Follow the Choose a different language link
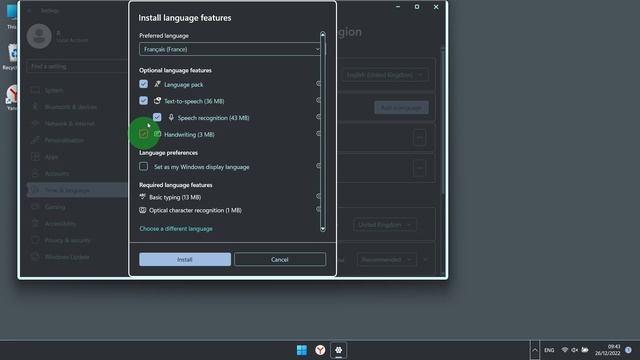Image resolution: width=640 pixels, height=360 pixels. pyautogui.click(x=176, y=229)
